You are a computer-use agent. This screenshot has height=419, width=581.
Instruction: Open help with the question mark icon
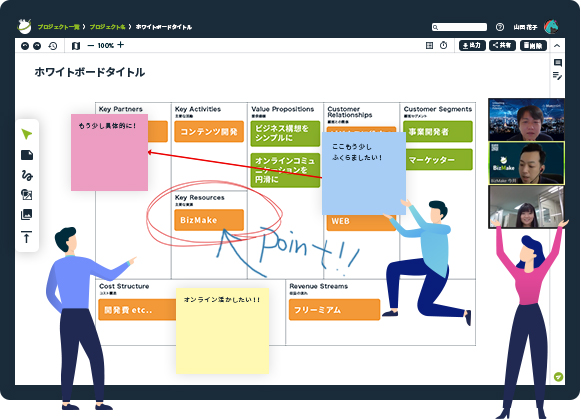pos(499,27)
